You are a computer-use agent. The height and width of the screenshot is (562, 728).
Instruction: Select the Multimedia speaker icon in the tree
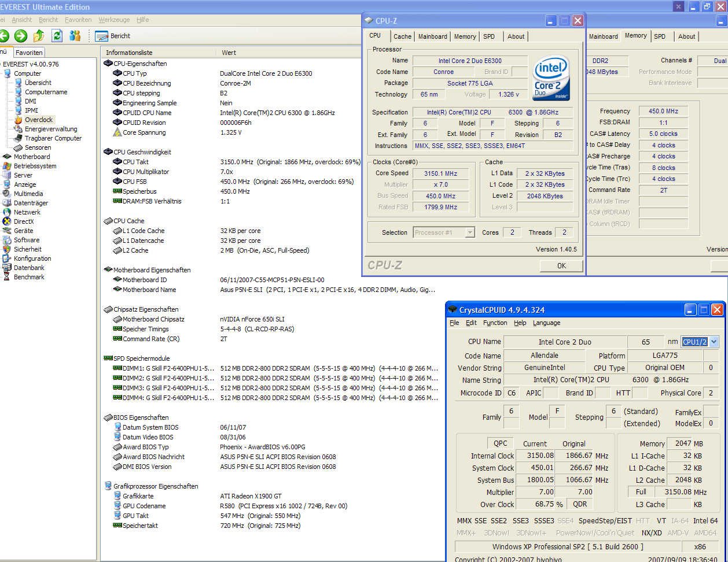click(7, 194)
